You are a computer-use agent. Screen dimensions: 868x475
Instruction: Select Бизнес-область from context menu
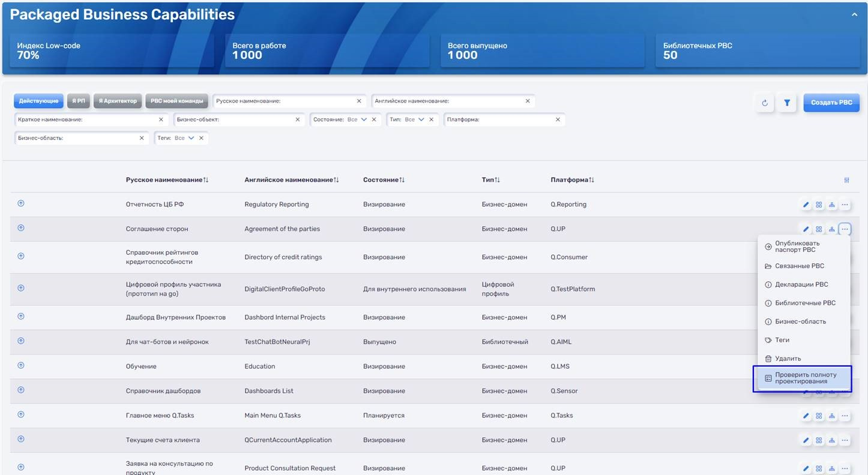click(x=804, y=321)
